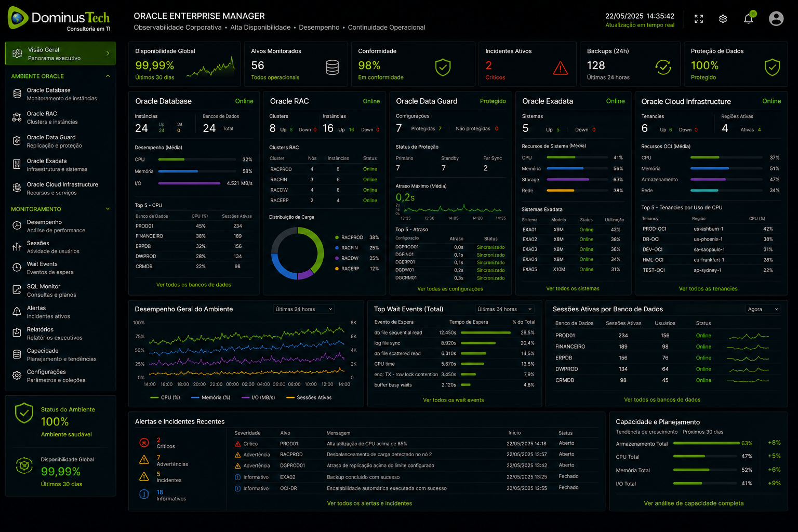Click the Configurações gear icon in sidebar

[17, 376]
